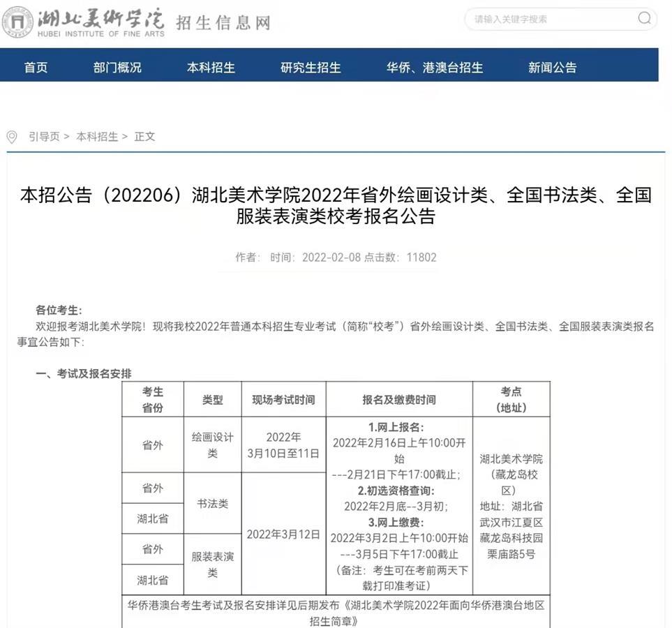Click the 招生信息网 site title
The image size is (672, 628).
point(223,23)
